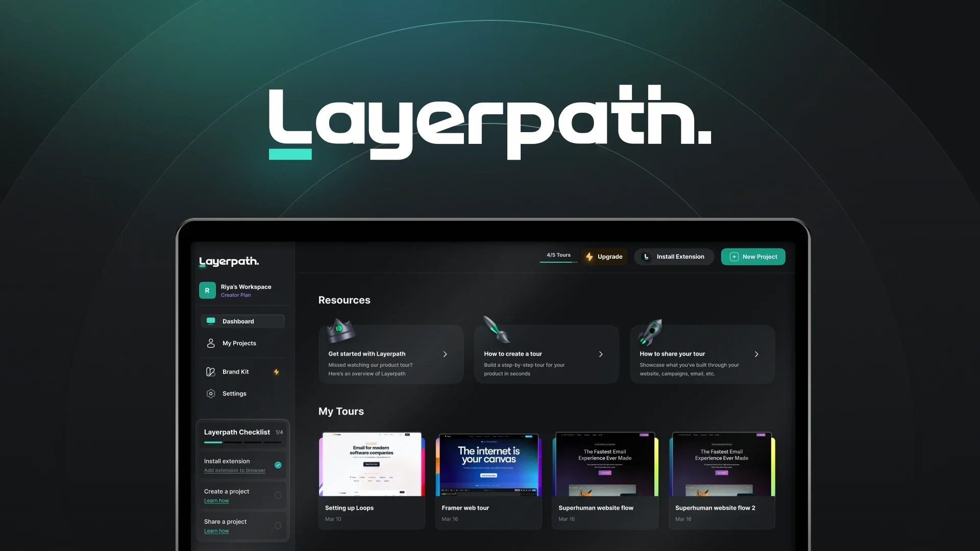Click the Layerpath logo icon on Install Extension
980x551 pixels.
click(646, 257)
